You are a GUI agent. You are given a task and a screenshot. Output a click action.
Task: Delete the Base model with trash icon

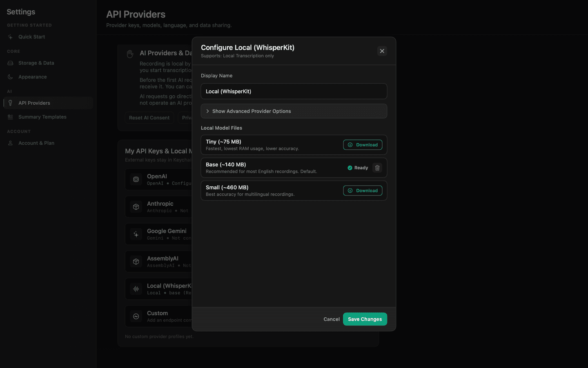pos(377,168)
